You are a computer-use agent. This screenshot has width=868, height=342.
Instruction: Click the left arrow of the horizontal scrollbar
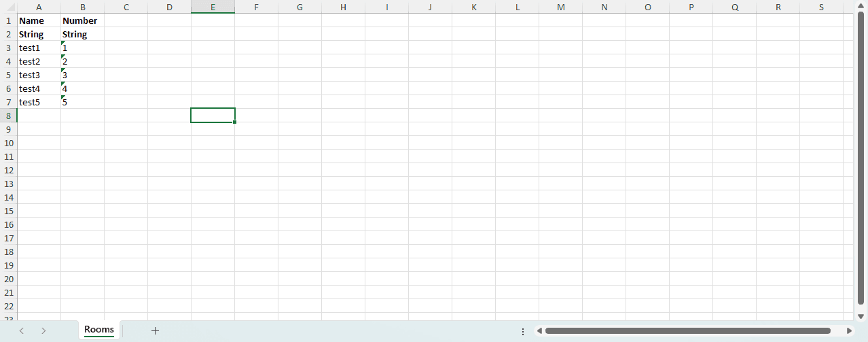[539, 331]
